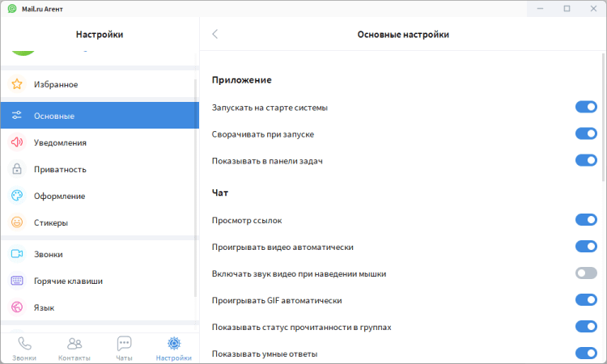Disable launch at system startup toggle
The height and width of the screenshot is (364, 607).
pos(585,108)
